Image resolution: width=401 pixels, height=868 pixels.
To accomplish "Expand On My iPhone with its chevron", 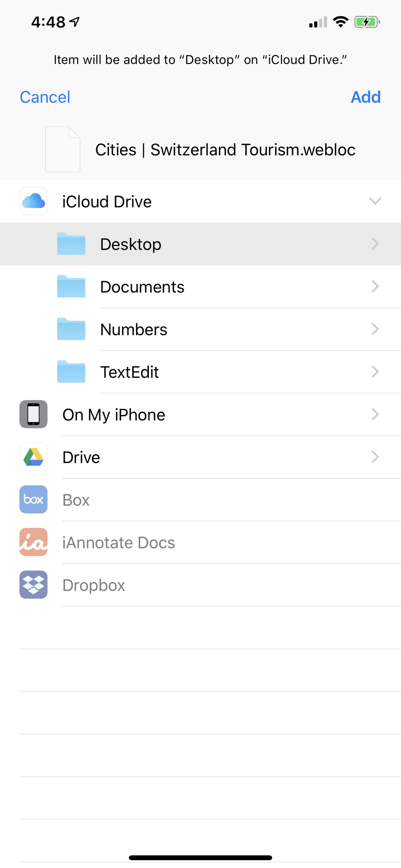I will click(375, 414).
